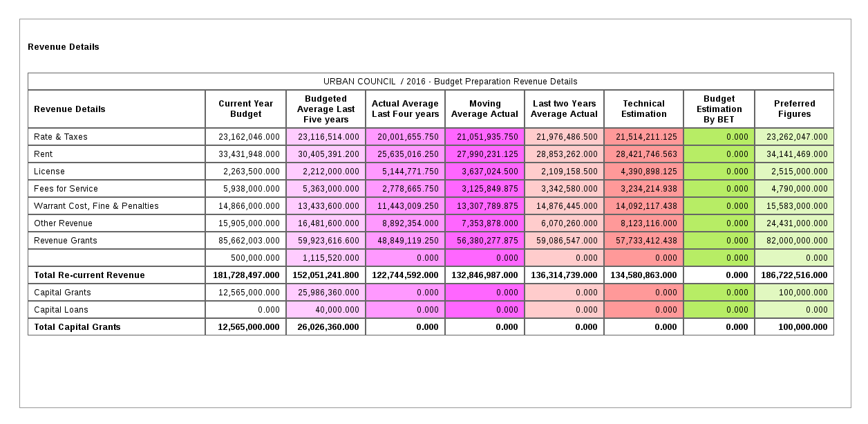This screenshot has height=424, width=868.
Task: Click the value 23,162,046.000
Action: click(249, 137)
